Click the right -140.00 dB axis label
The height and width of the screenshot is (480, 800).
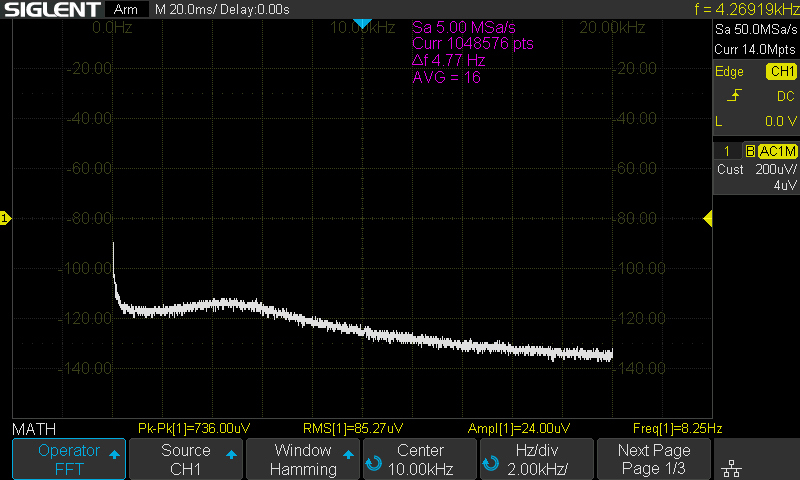click(641, 368)
